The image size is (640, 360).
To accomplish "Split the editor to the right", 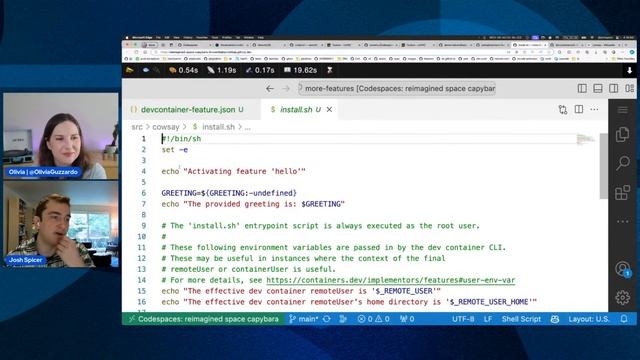I will point(579,109).
